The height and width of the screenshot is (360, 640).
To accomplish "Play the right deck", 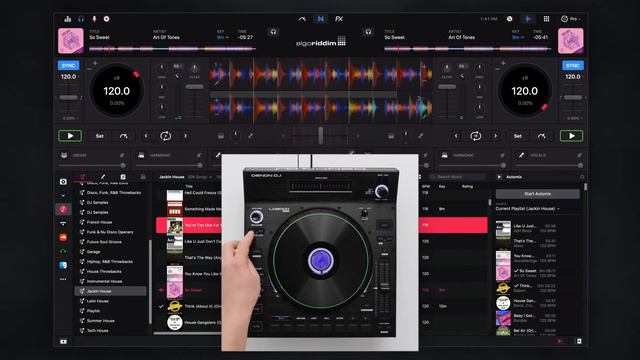I will click(571, 136).
